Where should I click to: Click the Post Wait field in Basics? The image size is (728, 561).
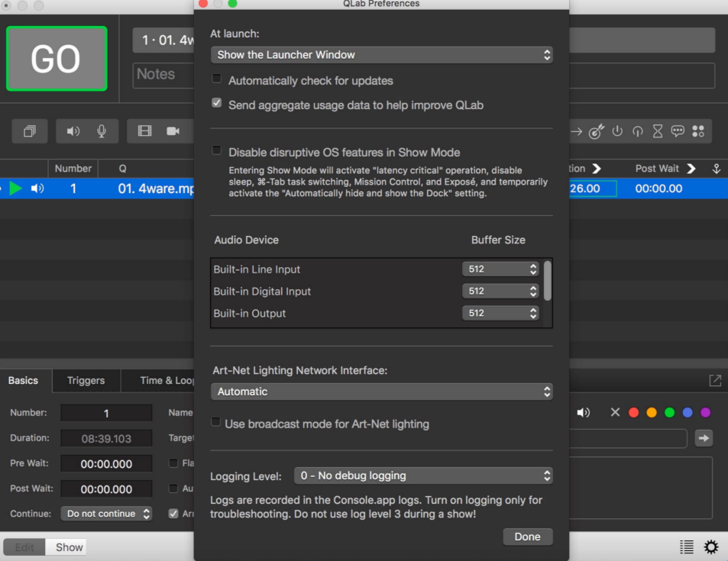(x=106, y=489)
